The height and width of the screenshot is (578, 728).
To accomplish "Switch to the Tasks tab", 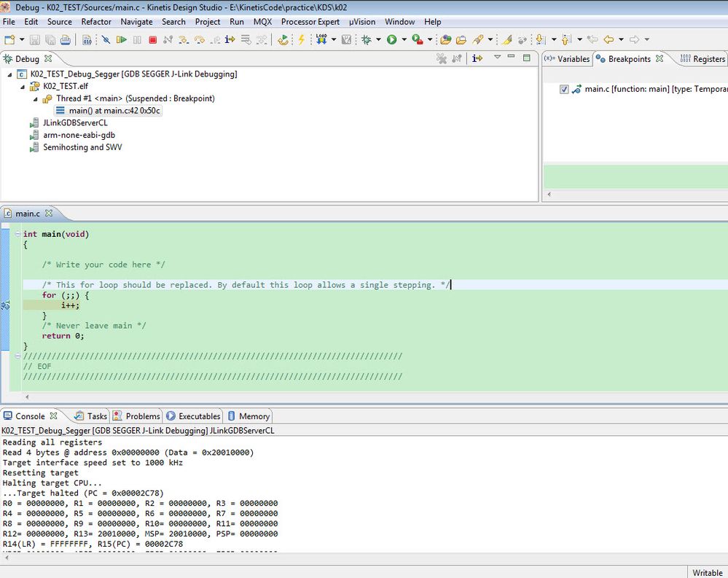I will (92, 416).
